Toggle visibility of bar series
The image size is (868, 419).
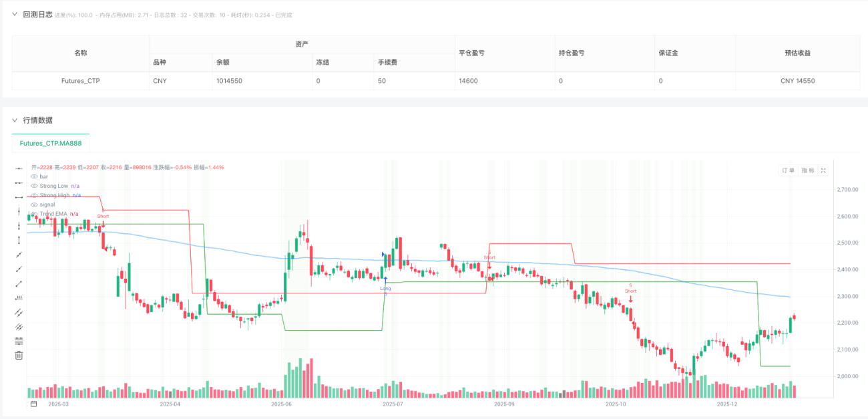pos(34,176)
